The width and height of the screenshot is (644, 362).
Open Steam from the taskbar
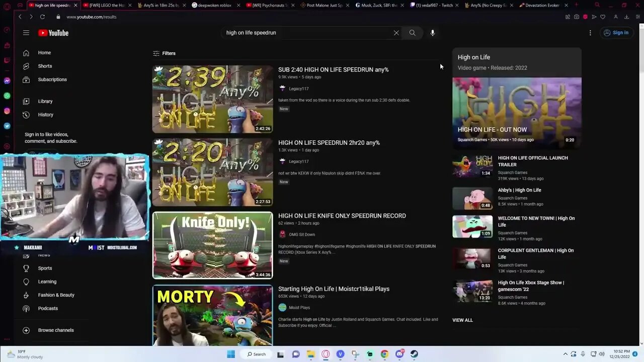pos(414,354)
